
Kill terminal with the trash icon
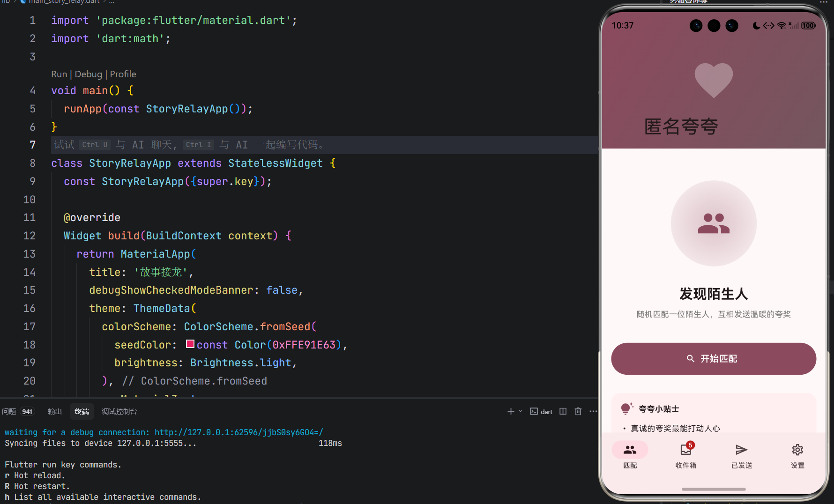click(578, 411)
